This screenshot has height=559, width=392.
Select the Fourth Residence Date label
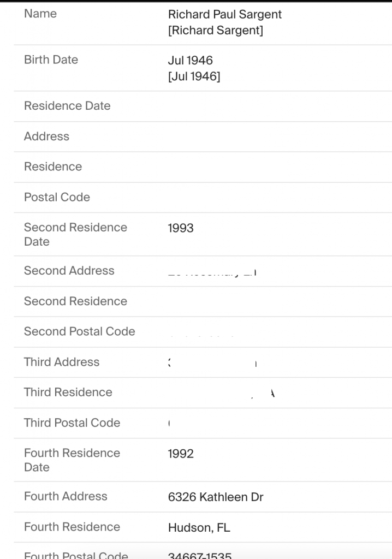point(72,460)
